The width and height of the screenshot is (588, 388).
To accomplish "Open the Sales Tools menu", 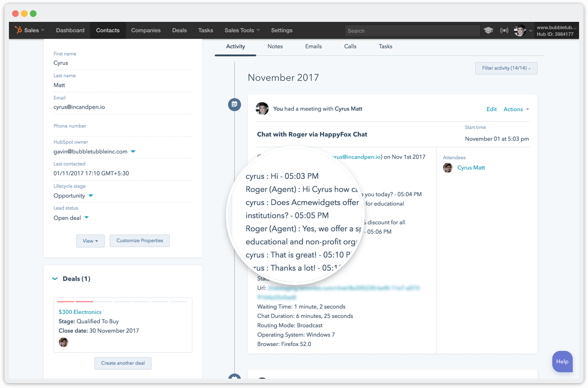I will point(242,30).
